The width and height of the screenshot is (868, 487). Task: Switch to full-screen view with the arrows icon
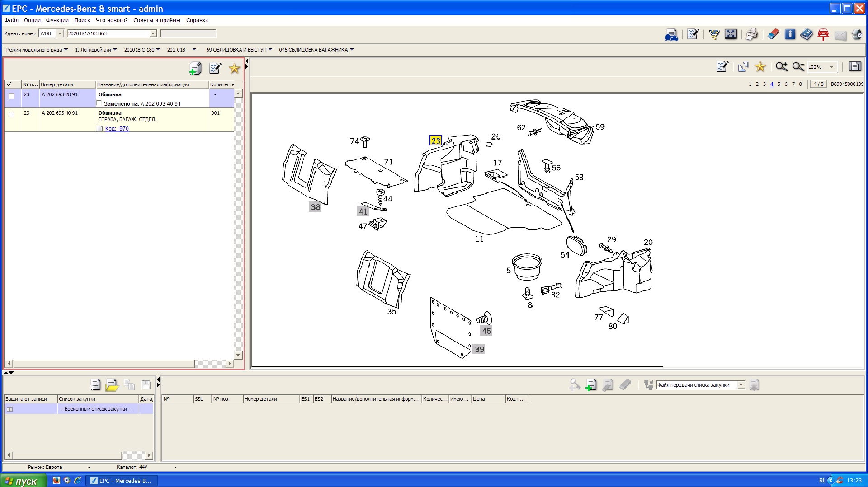[731, 34]
